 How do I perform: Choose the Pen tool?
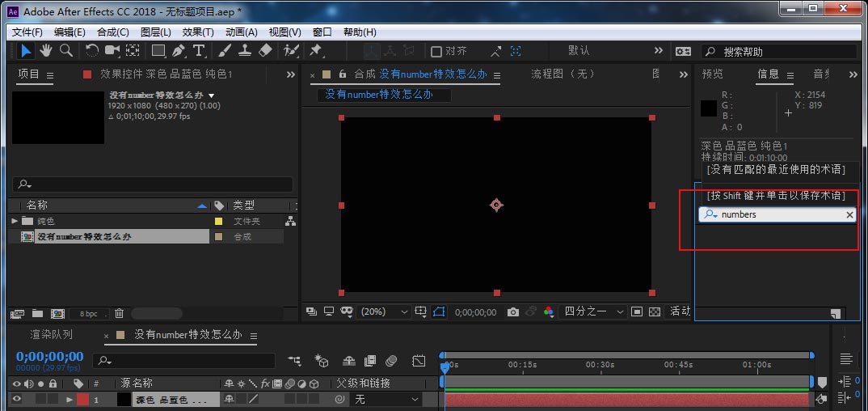pyautogui.click(x=178, y=51)
